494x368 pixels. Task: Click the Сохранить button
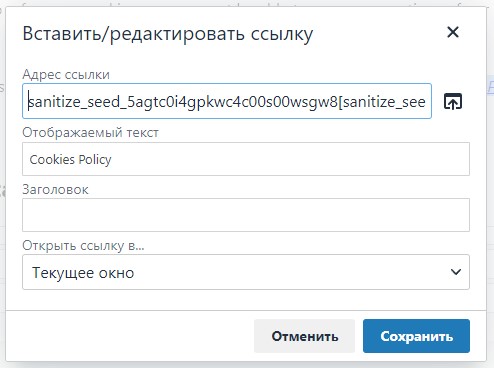click(x=416, y=336)
